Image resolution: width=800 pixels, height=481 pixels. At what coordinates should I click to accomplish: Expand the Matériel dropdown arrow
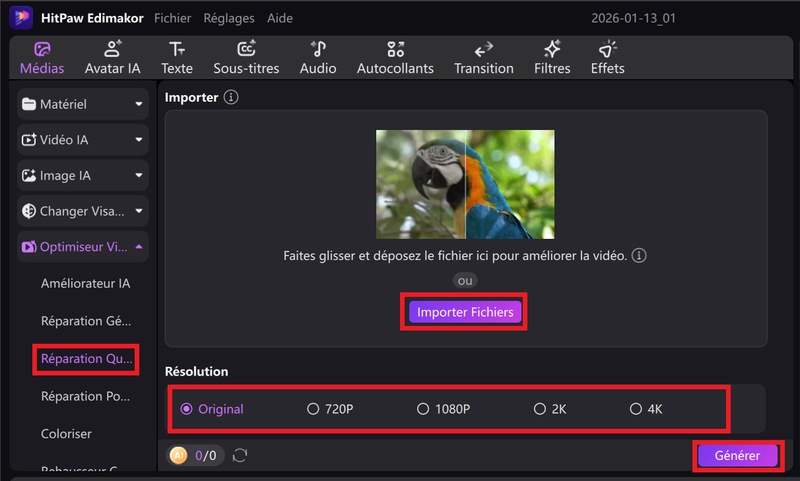[139, 104]
